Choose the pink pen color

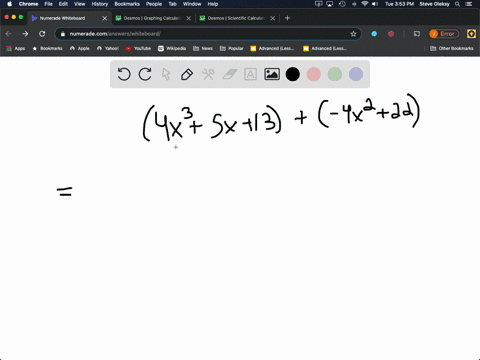click(314, 74)
